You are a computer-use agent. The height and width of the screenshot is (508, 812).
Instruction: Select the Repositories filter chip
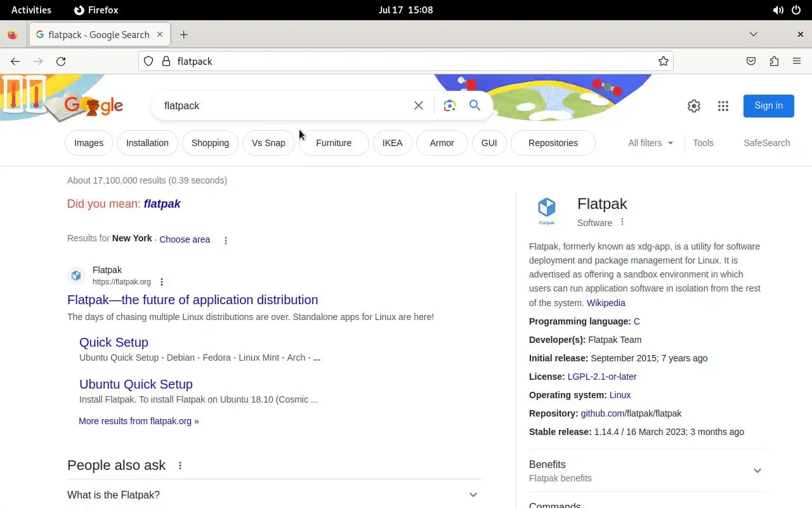pos(553,143)
